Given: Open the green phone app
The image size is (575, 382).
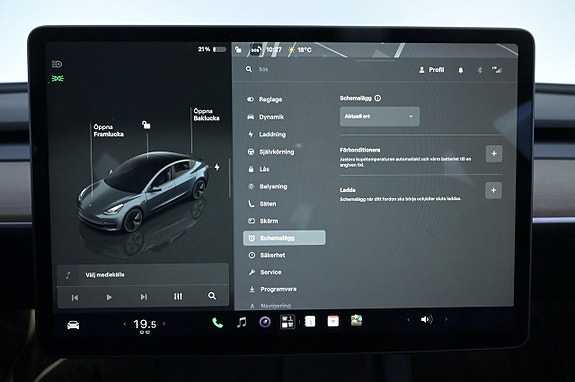Looking at the screenshot, I should pyautogui.click(x=217, y=323).
